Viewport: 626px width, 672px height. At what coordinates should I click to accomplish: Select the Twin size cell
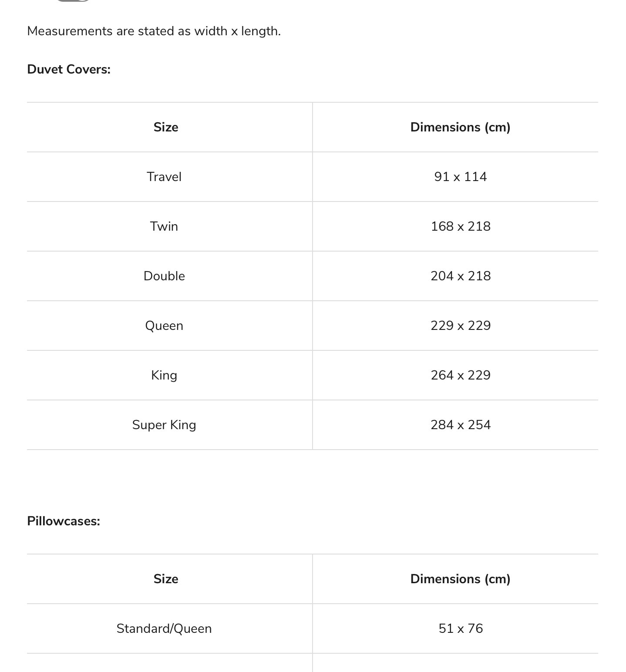164,226
